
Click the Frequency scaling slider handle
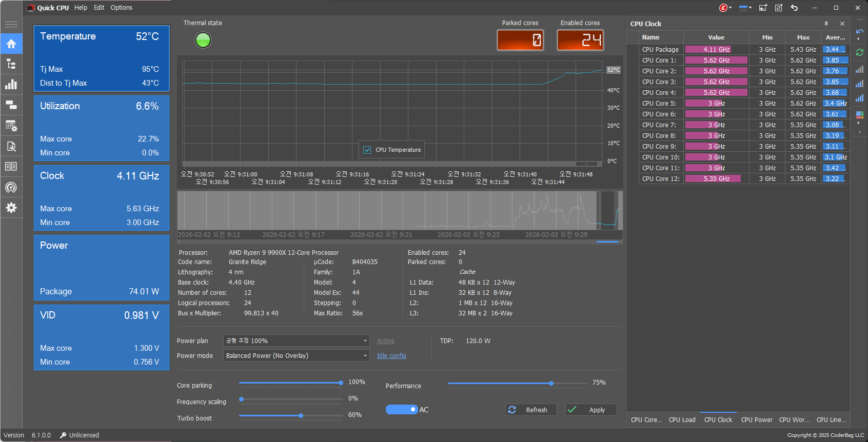click(x=242, y=399)
